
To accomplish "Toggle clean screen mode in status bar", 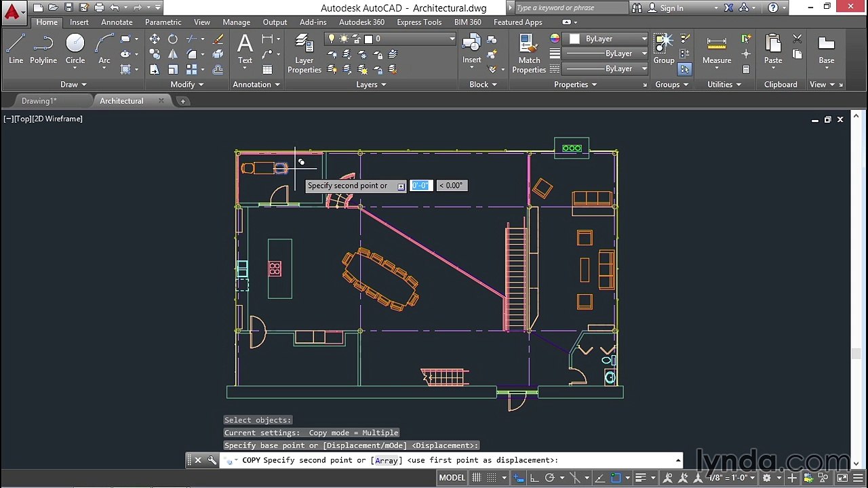I will (x=842, y=478).
